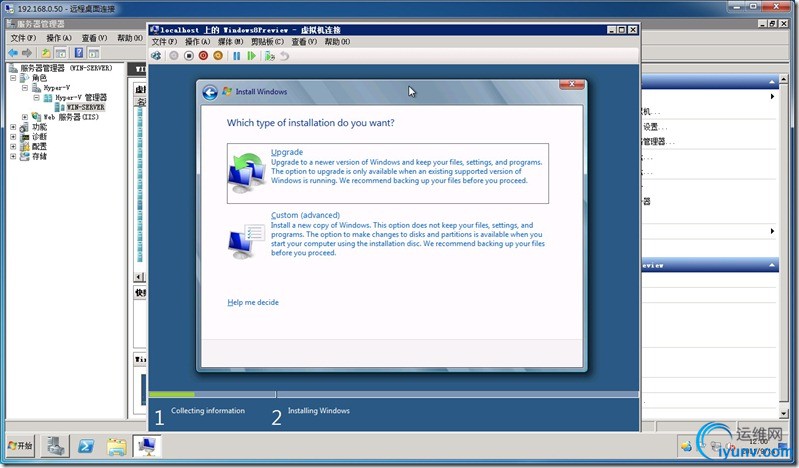This screenshot has width=799, height=468.
Task: Pause the virtual machine
Action: (236, 56)
